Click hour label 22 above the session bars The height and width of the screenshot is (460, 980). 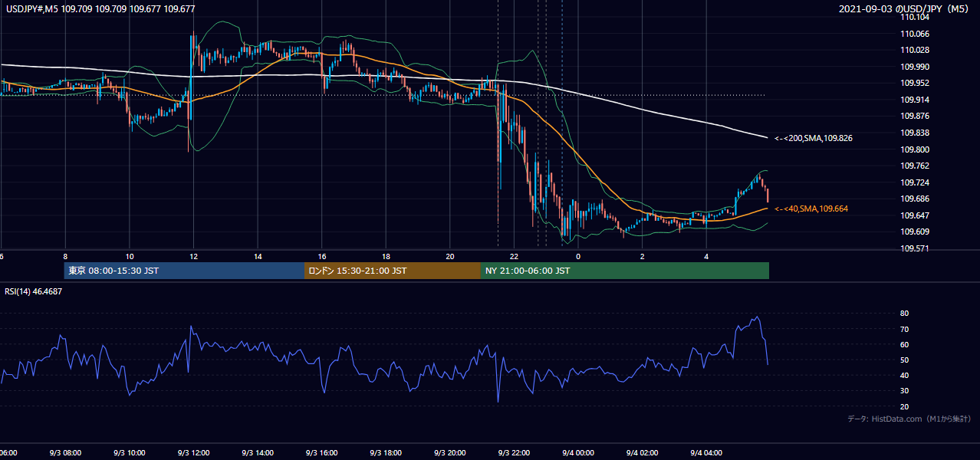point(515,257)
